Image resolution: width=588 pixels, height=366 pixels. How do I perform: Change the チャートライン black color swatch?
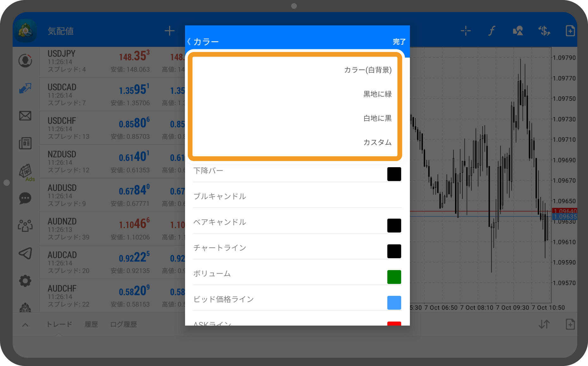[x=394, y=251]
